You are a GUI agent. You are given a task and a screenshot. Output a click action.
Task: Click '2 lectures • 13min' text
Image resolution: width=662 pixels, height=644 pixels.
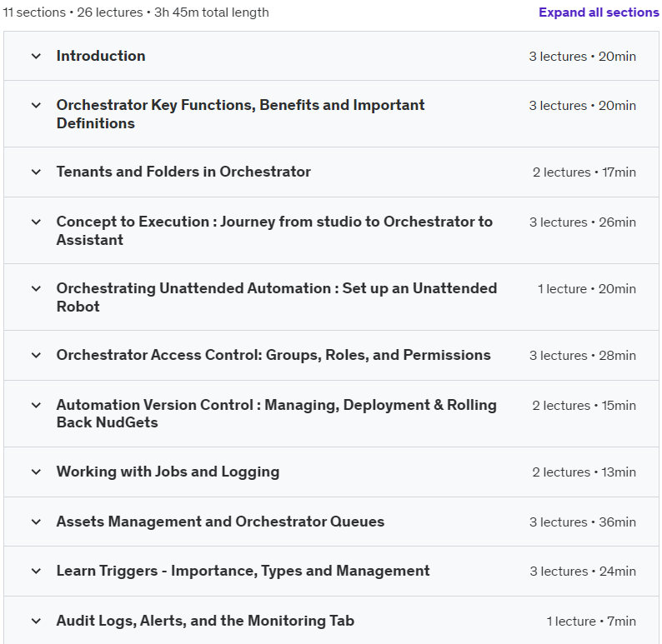click(584, 472)
